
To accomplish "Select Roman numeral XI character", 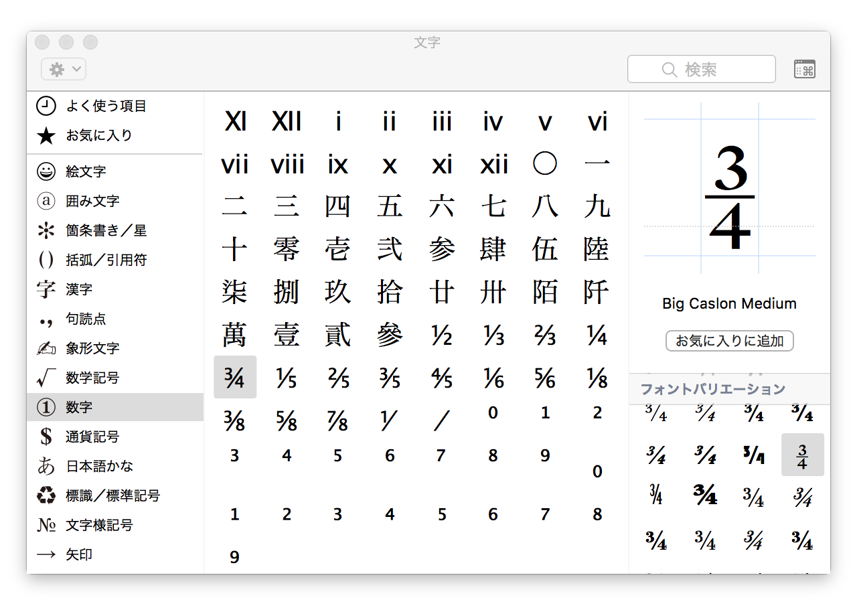I will (235, 122).
